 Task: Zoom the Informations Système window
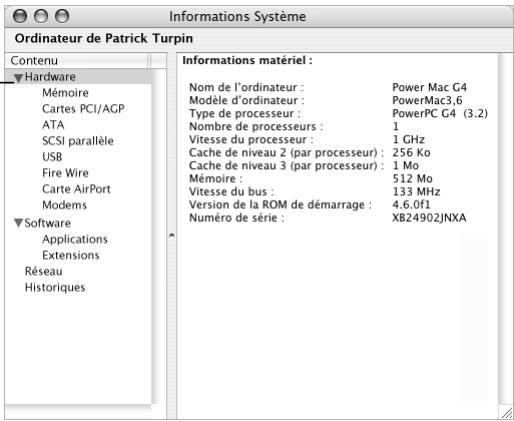tap(62, 16)
